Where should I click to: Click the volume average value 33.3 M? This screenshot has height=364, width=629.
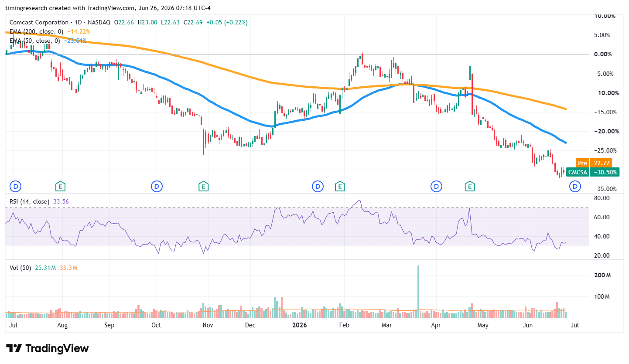click(x=68, y=268)
